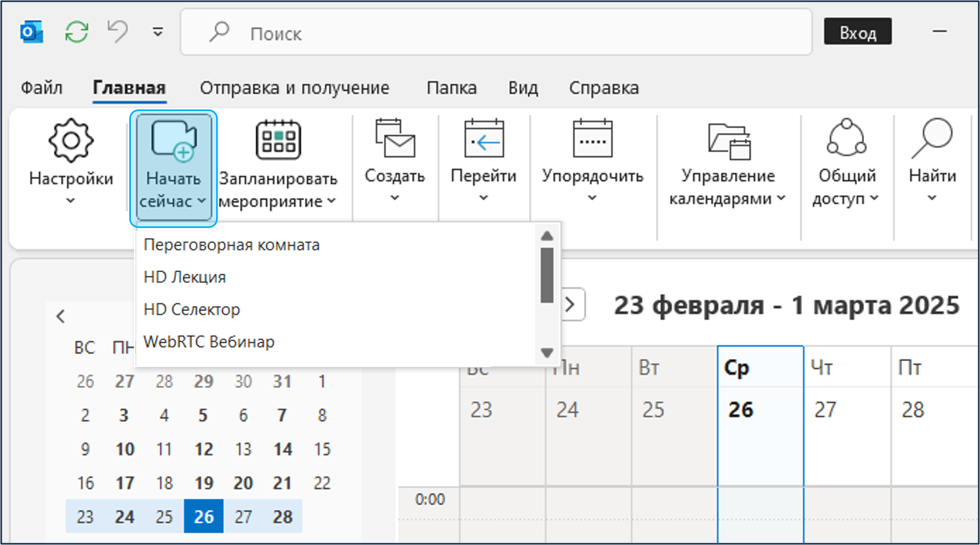Open Запланировать мероприятие calendar icon
The height and width of the screenshot is (545, 980).
pos(278,141)
